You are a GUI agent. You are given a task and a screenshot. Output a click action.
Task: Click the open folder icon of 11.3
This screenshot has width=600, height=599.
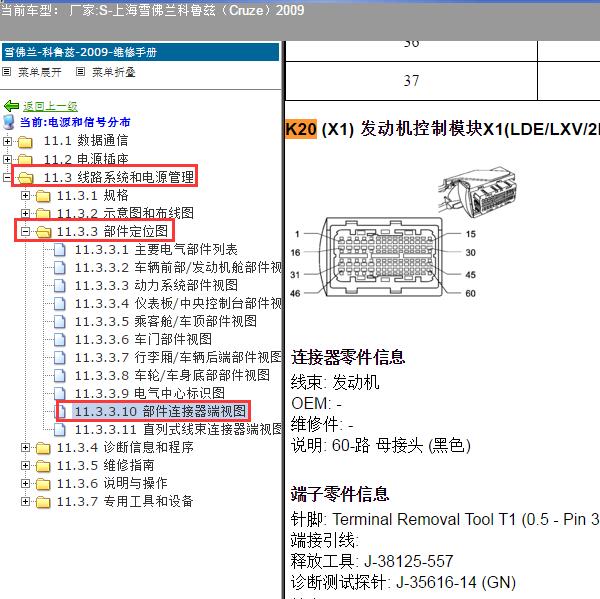[26, 178]
